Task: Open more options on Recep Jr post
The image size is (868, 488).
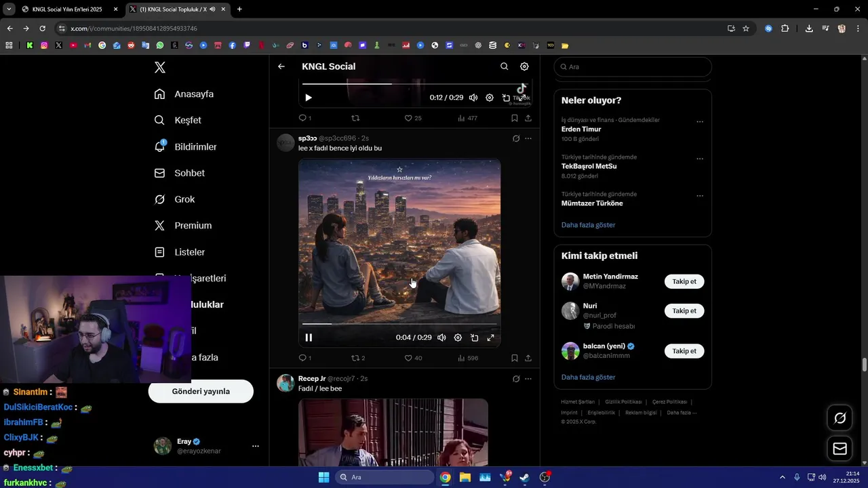Action: (x=528, y=378)
